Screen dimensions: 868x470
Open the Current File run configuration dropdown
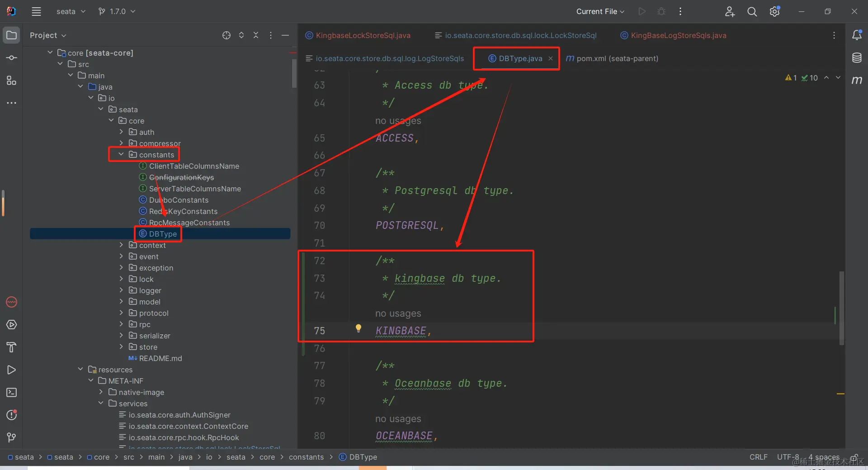600,12
